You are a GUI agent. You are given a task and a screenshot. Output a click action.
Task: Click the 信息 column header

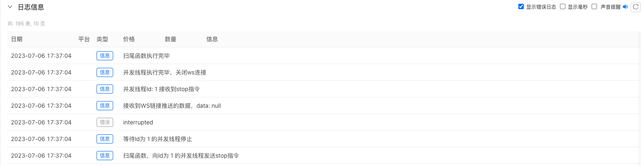point(212,39)
